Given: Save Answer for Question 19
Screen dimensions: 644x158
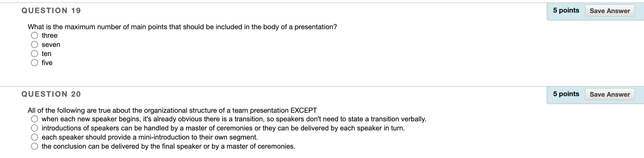Looking at the screenshot, I should click(x=610, y=11).
